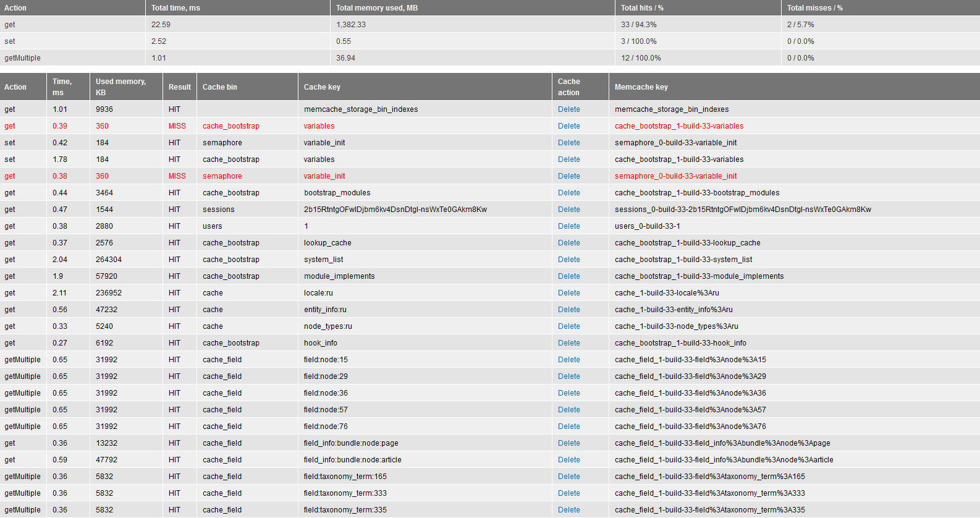Delete field:node:36 cache entry
Image resolution: width=980 pixels, height=518 pixels.
(x=568, y=393)
